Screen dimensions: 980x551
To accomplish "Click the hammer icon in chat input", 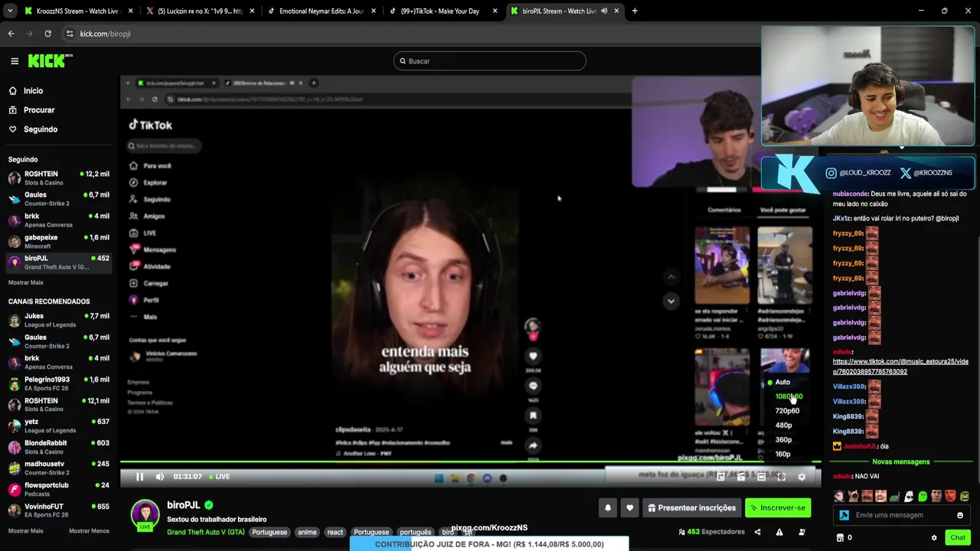I will tap(844, 515).
